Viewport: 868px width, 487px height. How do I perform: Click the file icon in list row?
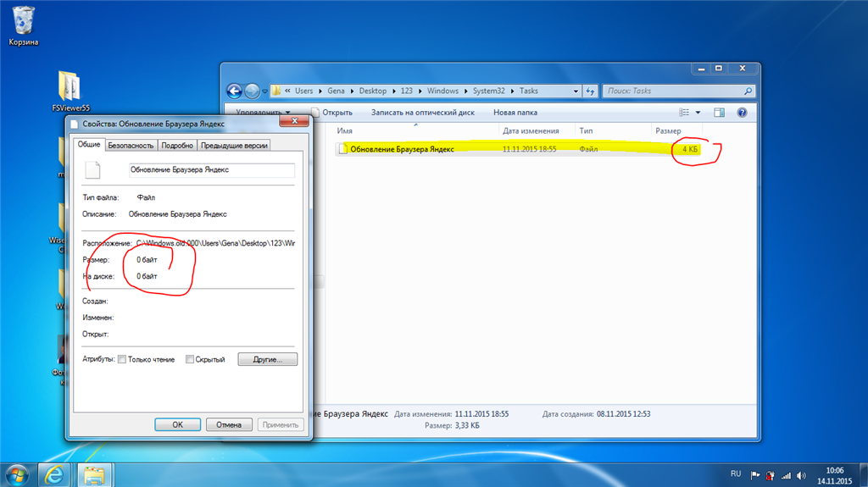342,149
